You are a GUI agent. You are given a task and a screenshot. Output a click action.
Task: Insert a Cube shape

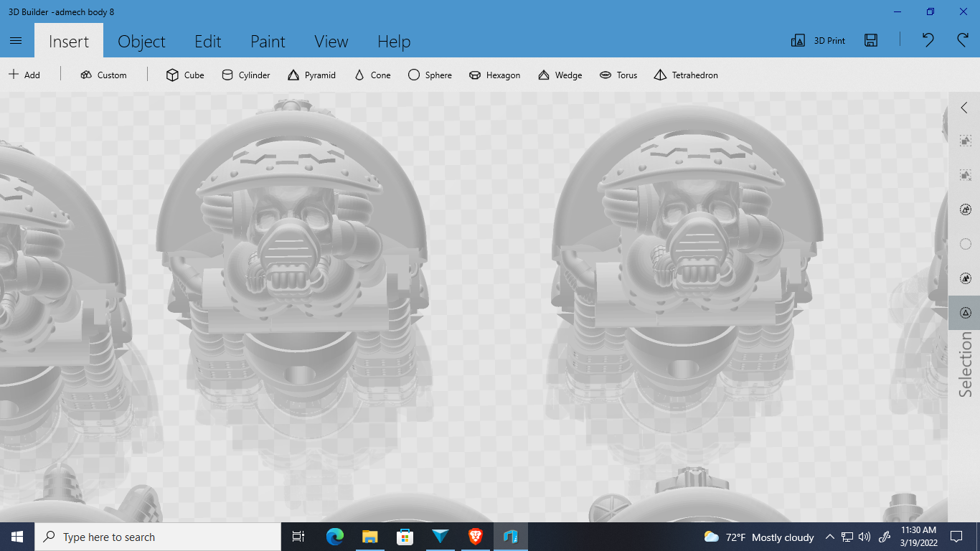pos(184,75)
